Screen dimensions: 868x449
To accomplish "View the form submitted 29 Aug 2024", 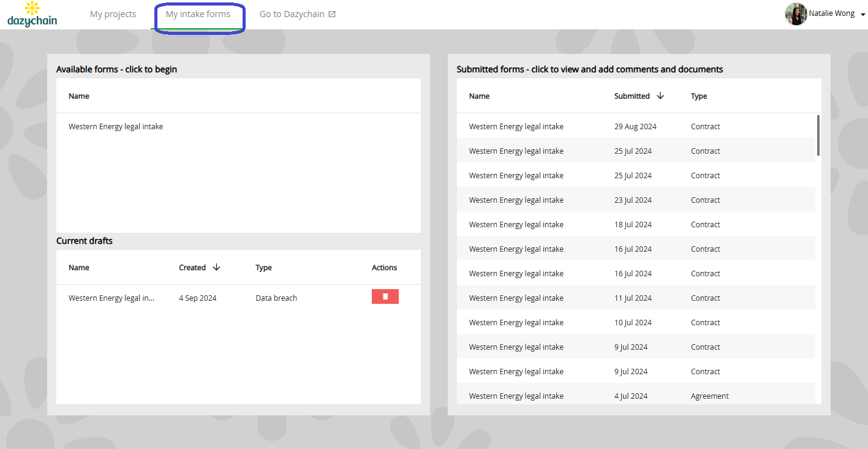I will [636, 126].
